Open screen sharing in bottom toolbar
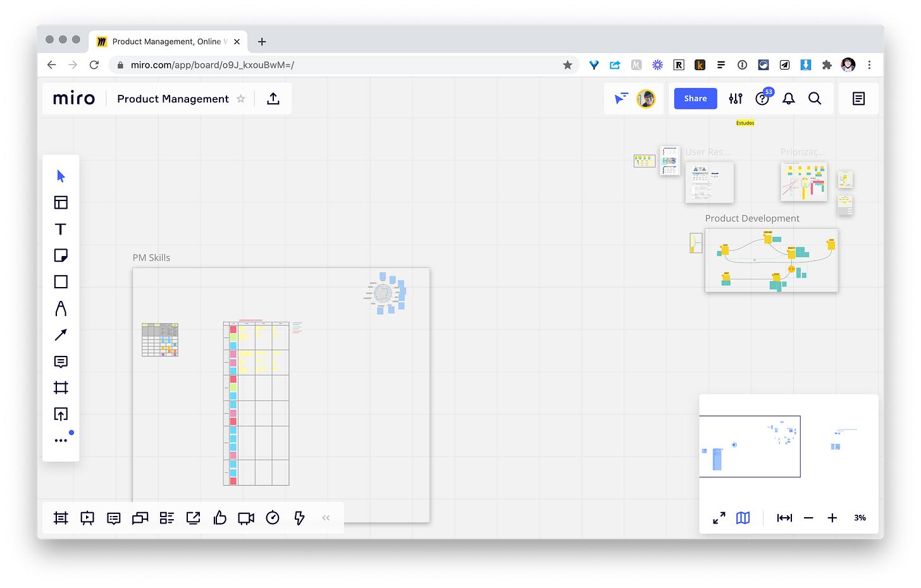 (194, 518)
